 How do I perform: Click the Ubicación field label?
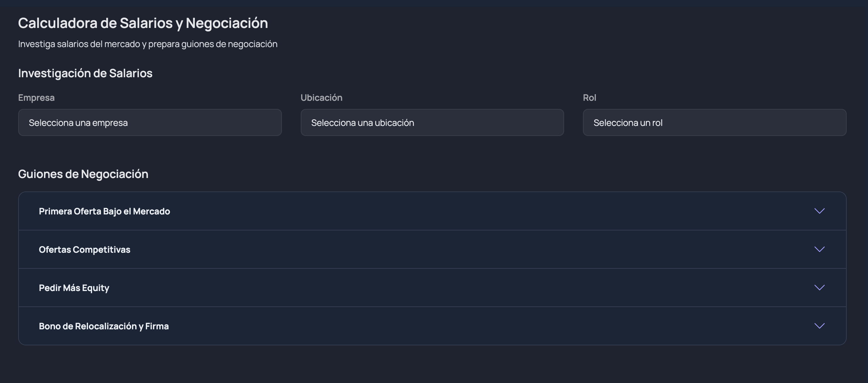[321, 98]
